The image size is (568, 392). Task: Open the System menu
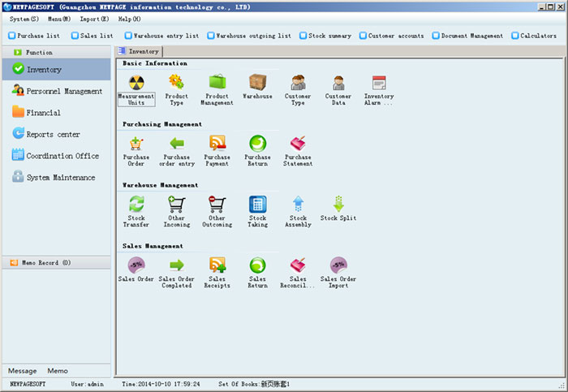(24, 19)
